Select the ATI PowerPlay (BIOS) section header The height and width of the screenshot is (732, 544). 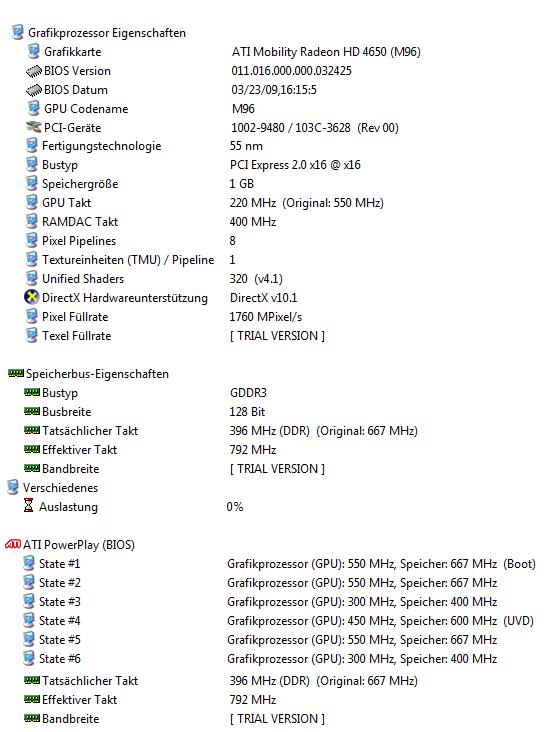[79, 545]
